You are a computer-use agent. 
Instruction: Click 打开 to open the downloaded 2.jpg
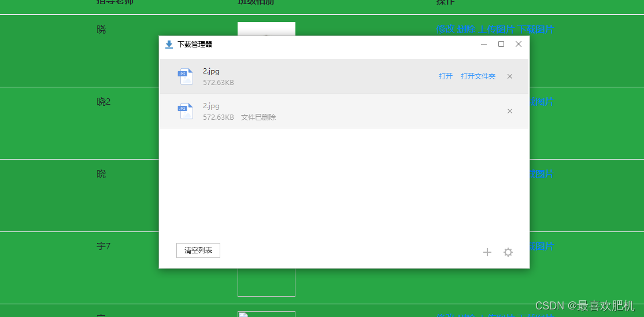446,76
